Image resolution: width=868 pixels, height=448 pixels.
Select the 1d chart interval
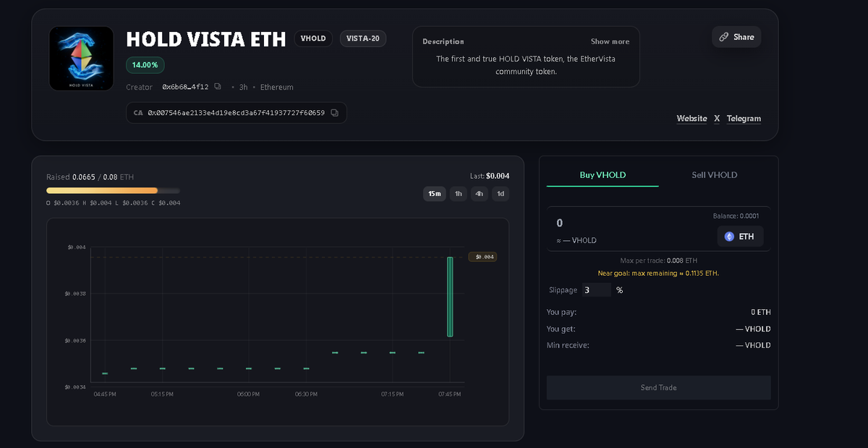(x=501, y=194)
